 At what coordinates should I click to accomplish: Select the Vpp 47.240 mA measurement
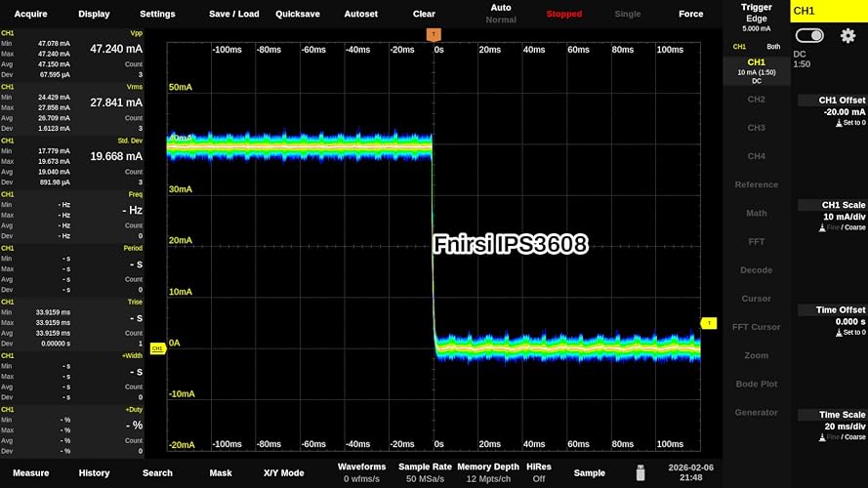click(72, 55)
